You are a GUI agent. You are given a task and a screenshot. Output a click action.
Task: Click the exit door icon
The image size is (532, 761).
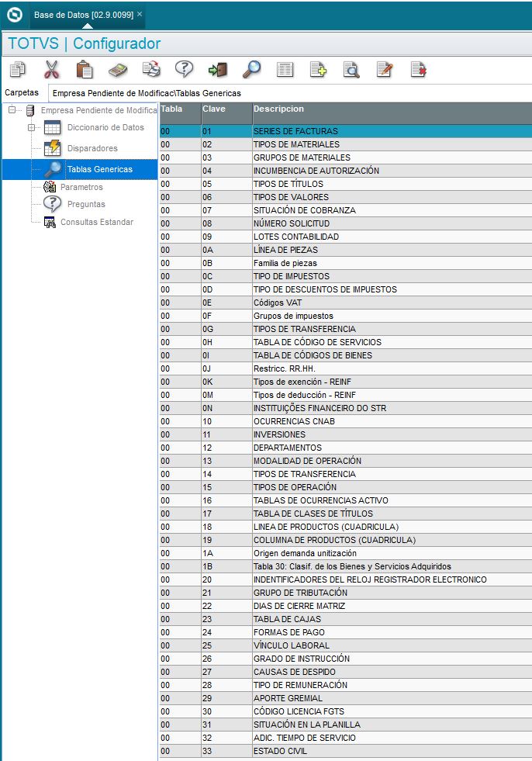tap(218, 70)
